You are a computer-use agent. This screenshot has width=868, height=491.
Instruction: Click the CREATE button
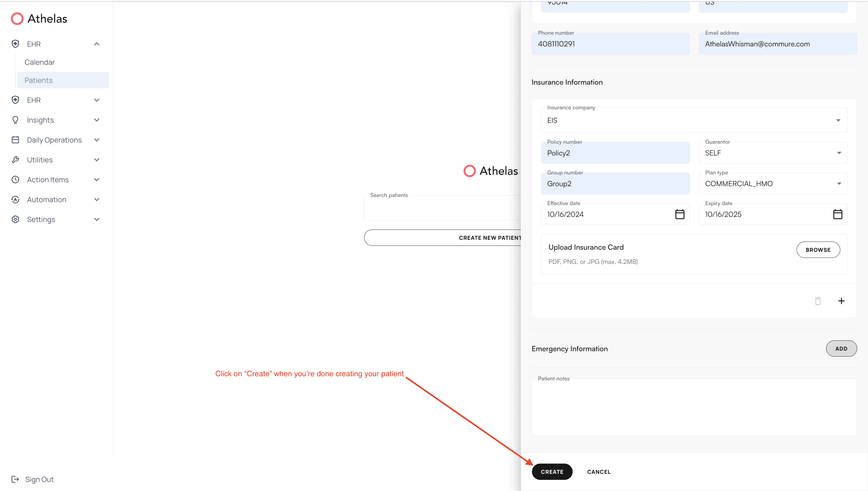[552, 471]
